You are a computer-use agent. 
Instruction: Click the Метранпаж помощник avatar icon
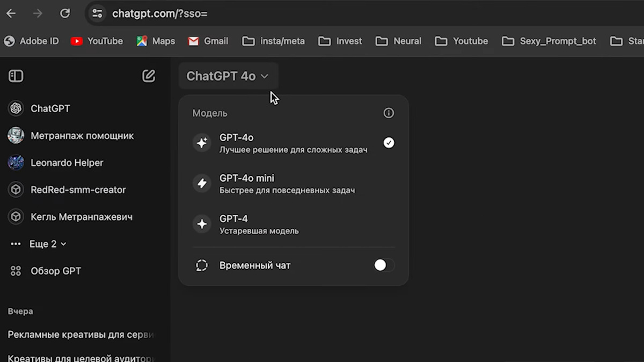coord(16,136)
